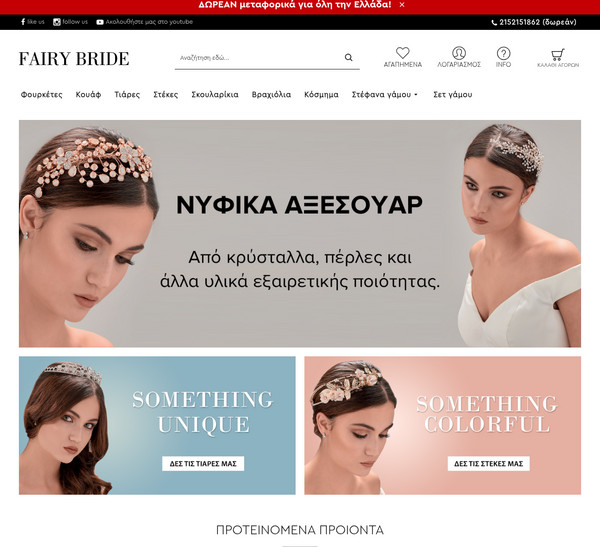Image resolution: width=600 pixels, height=547 pixels.
Task: Open the Σετ γάμου category
Action: pos(453,95)
